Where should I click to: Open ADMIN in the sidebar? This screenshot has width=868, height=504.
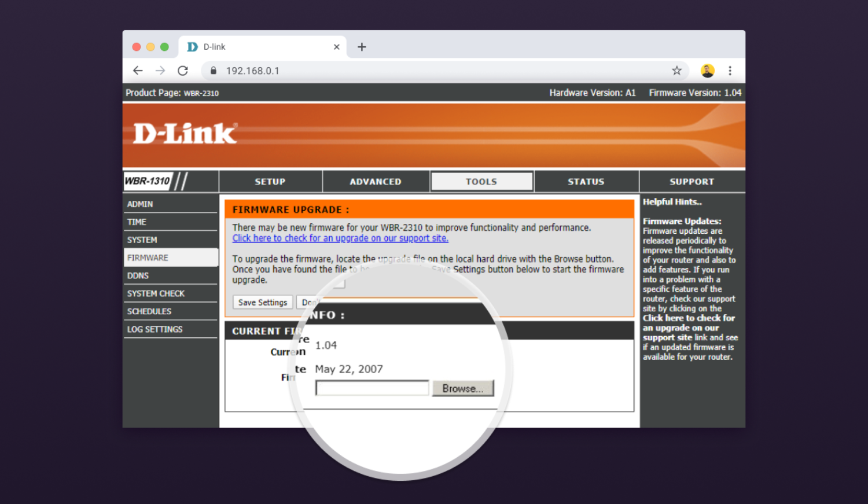point(170,204)
